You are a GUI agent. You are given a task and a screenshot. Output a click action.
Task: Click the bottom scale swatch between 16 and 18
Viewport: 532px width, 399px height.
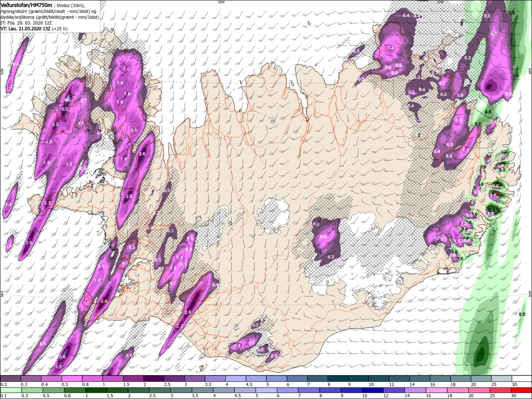coord(436,390)
